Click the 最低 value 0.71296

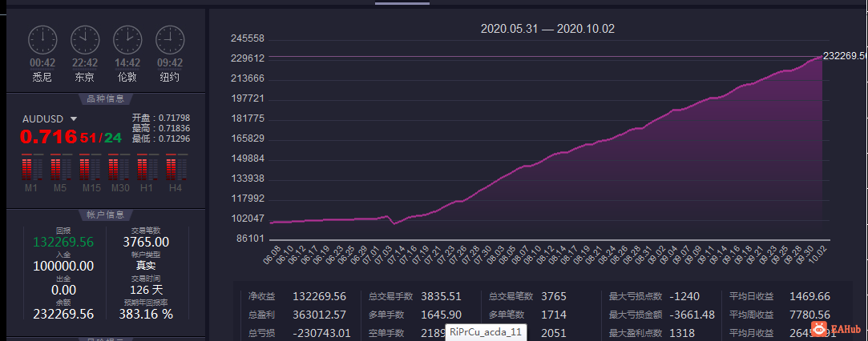pos(175,138)
